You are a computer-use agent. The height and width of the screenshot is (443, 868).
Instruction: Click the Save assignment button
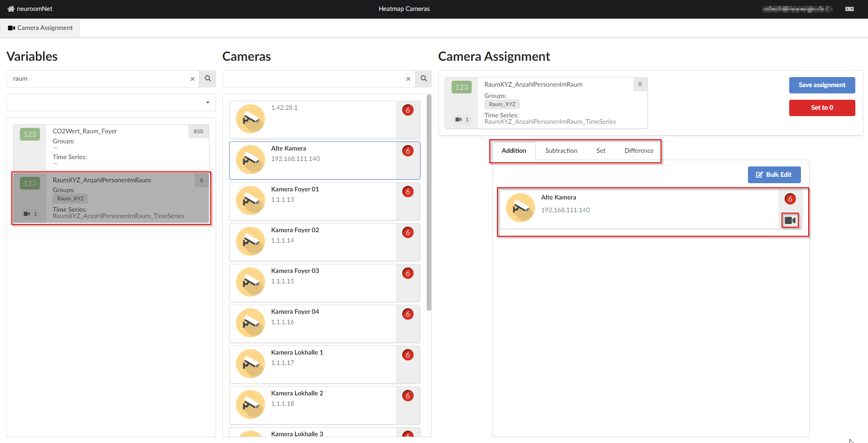pyautogui.click(x=822, y=85)
